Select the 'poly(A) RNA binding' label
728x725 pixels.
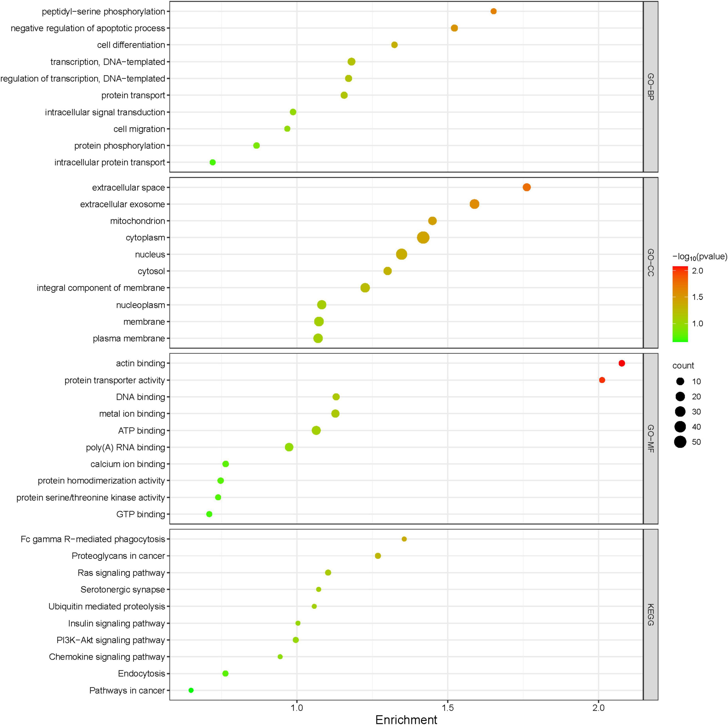(125, 447)
